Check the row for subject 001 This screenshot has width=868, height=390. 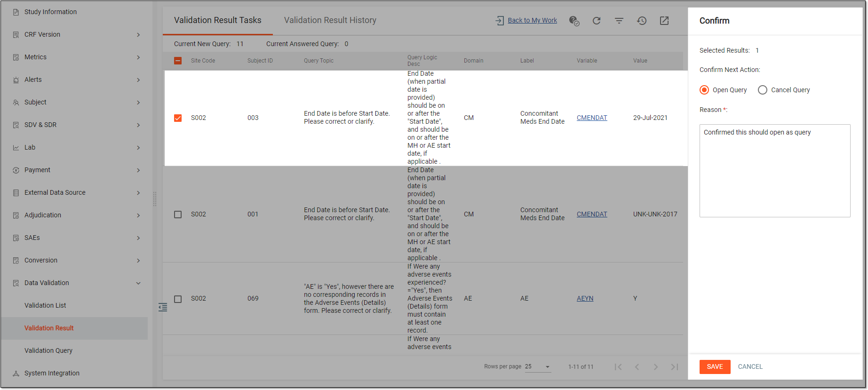click(178, 215)
